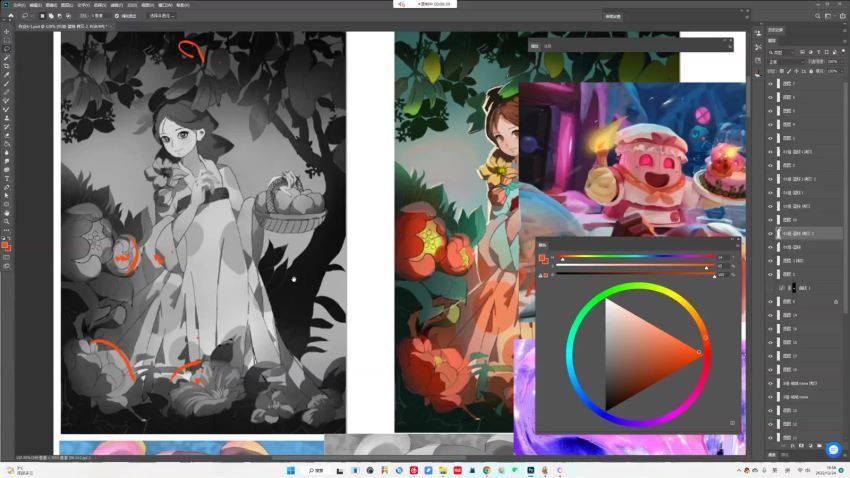Screen dimensions: 850x478
Task: Click Photoshop icon in taskbar
Action: point(531,470)
